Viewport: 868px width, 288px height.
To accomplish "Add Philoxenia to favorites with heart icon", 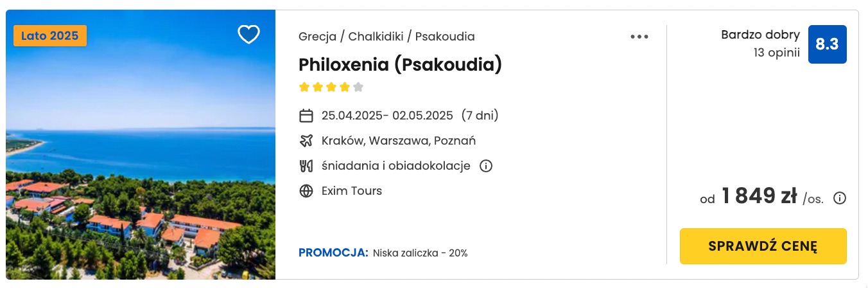I will coord(248,34).
